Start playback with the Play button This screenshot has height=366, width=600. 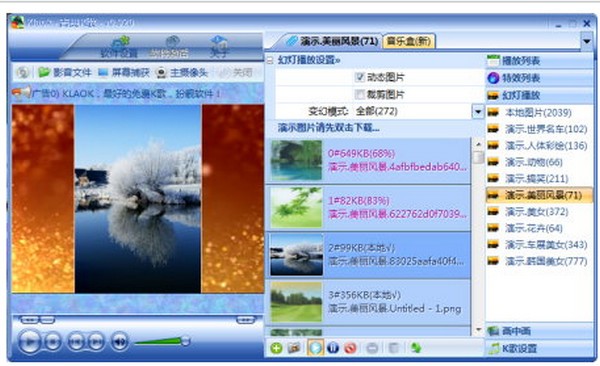29,341
